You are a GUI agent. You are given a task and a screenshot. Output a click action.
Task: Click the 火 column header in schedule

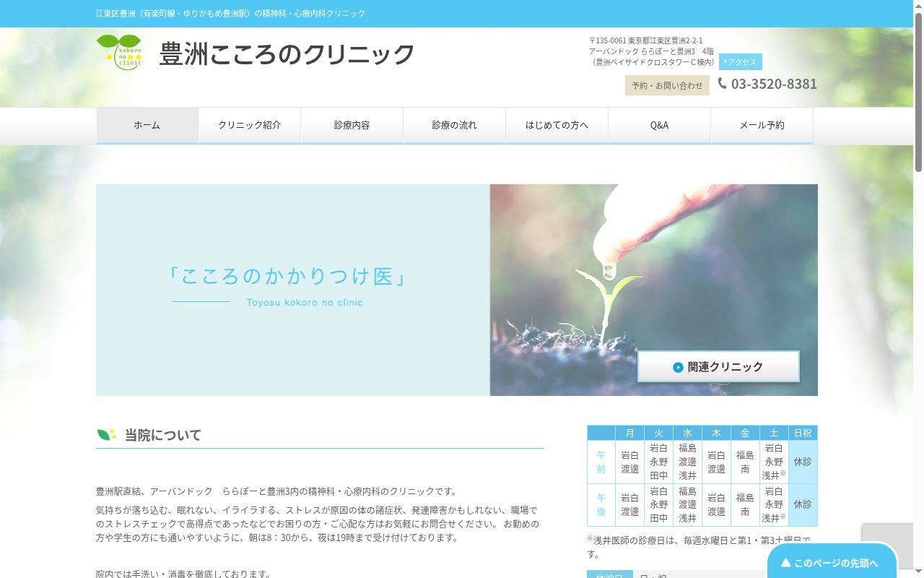coord(658,433)
